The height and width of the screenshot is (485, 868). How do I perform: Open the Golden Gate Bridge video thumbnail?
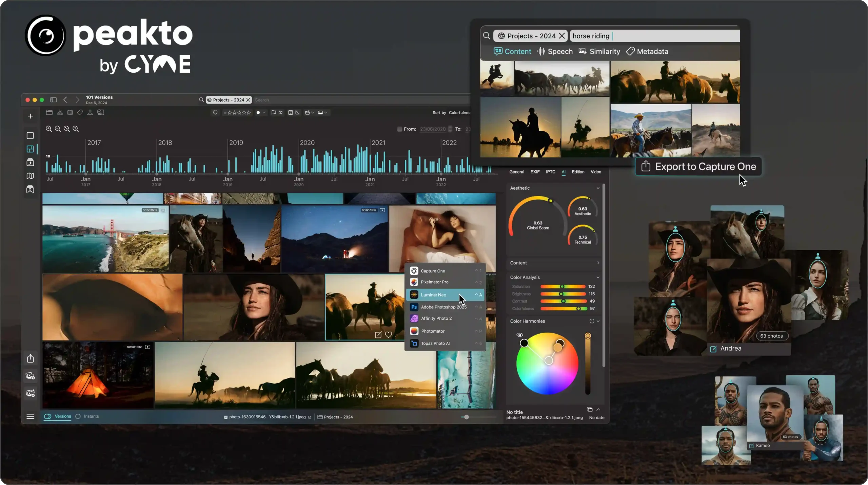(x=105, y=239)
